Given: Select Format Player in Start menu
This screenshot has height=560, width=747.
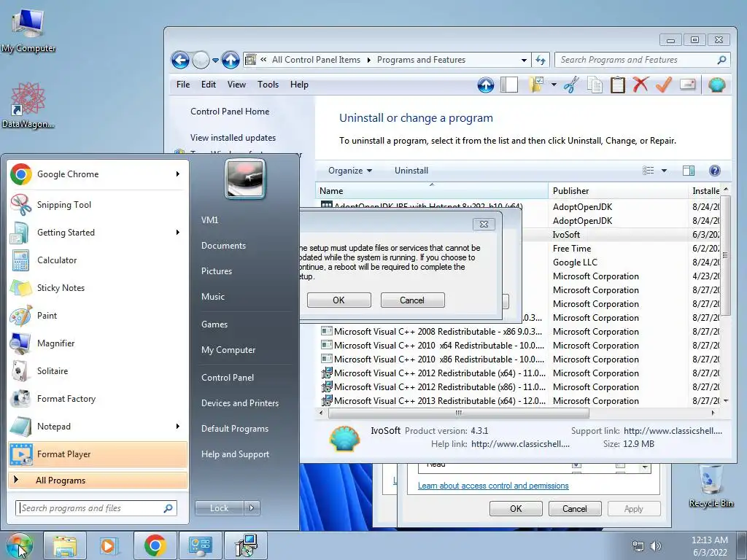Looking at the screenshot, I should (x=98, y=454).
